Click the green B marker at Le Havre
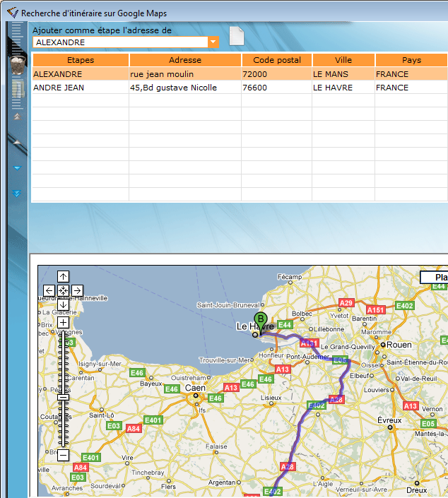 (261, 322)
